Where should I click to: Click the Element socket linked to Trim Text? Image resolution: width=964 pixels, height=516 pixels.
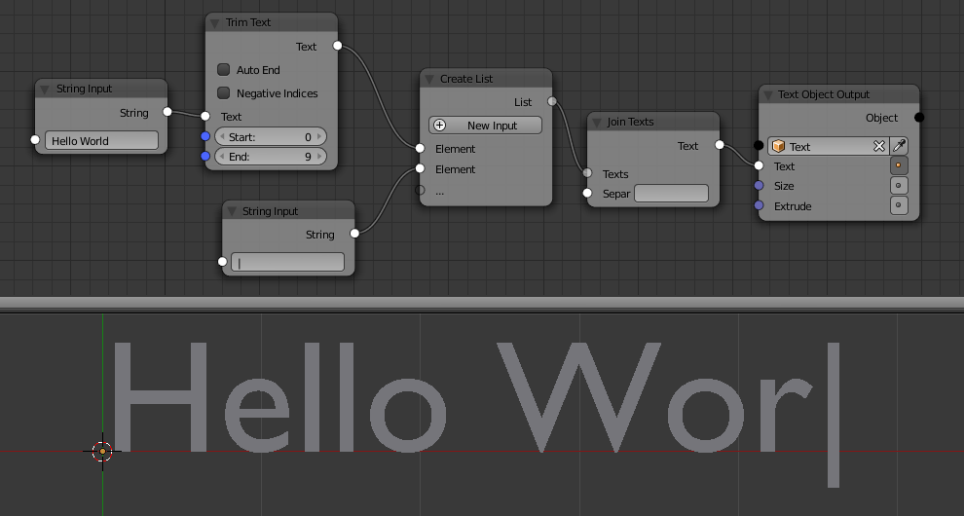[420, 148]
